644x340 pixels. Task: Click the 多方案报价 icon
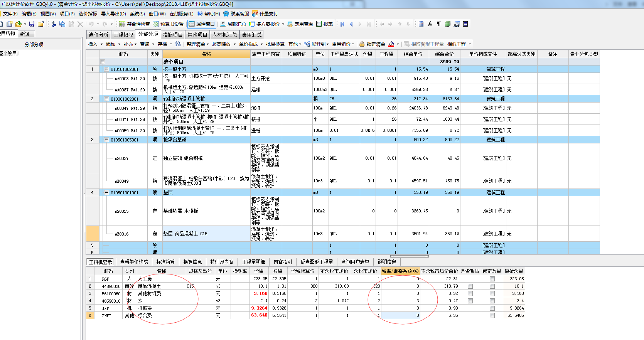click(x=252, y=24)
